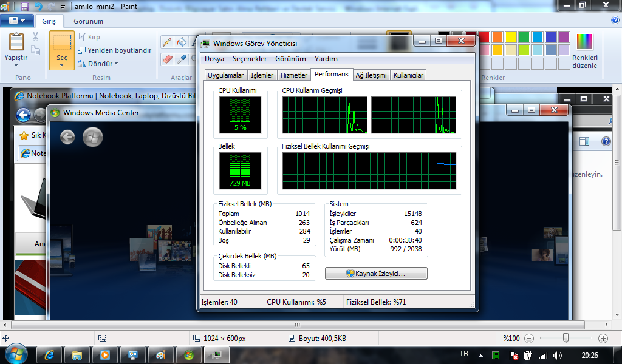Image resolution: width=622 pixels, height=364 pixels.
Task: Click Yeniden boyutlandır to resize the image
Action: 115,50
